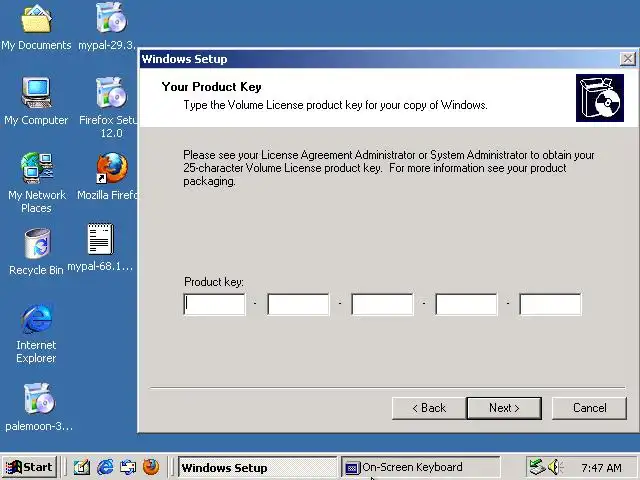Click the Show Desktop quick launch icon
Viewport: 640px width, 480px height.
[x=82, y=467]
